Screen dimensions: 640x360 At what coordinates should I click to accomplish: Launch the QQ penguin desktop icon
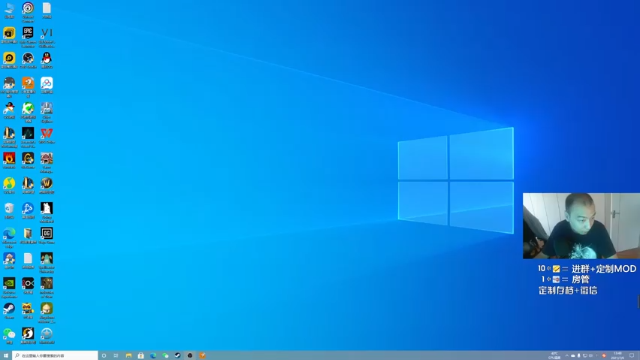(x=47, y=60)
